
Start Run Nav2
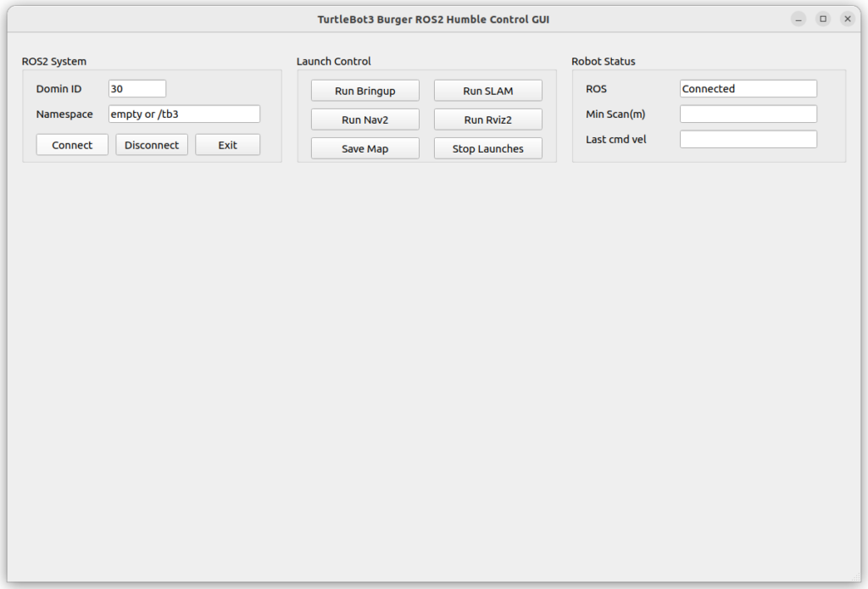click(364, 119)
